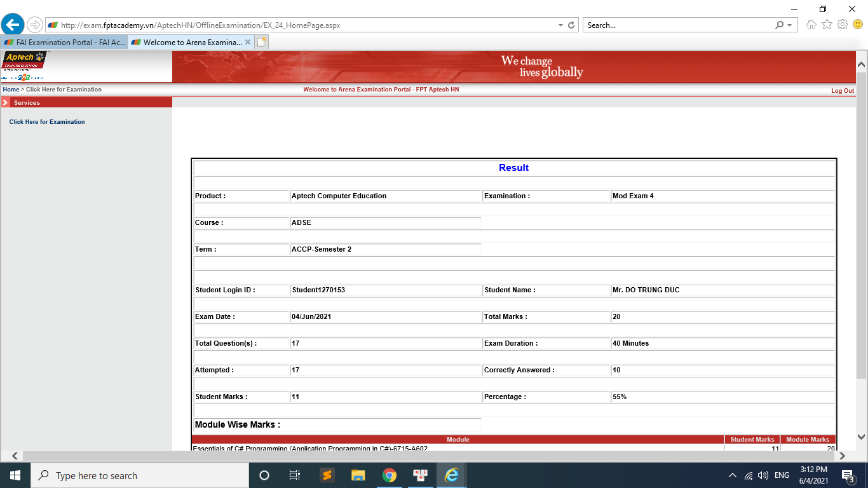Click the horizontal scrollbar right arrow
The width and height of the screenshot is (868, 488).
click(842, 456)
